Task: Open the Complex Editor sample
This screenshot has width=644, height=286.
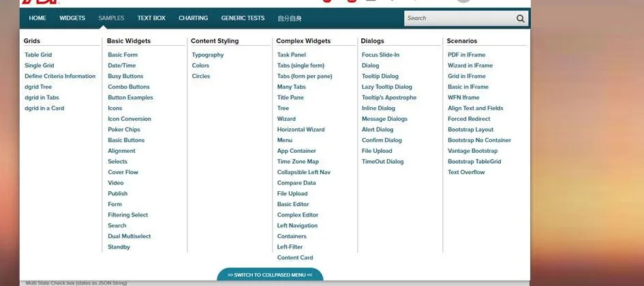Action: (x=298, y=215)
